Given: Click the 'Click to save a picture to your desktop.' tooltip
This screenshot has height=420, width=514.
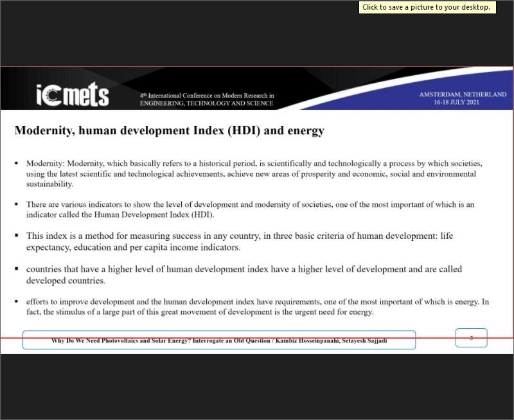Looking at the screenshot, I should point(427,7).
